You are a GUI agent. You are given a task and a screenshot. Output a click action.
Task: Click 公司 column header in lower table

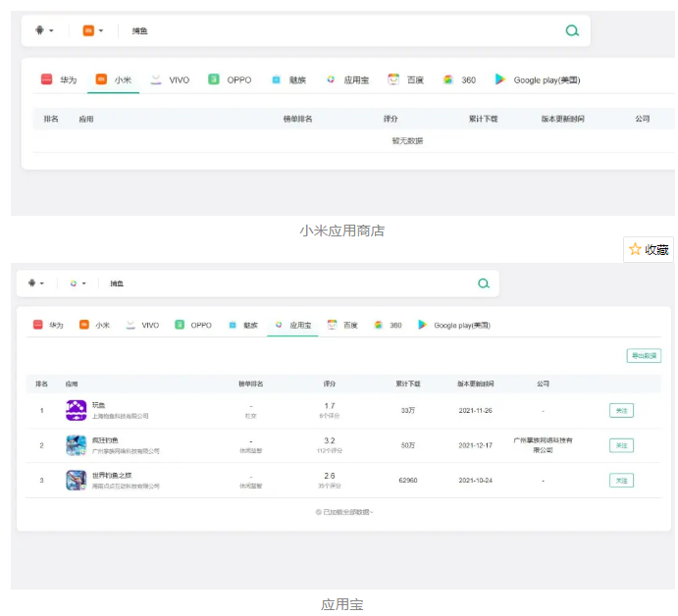click(x=544, y=384)
